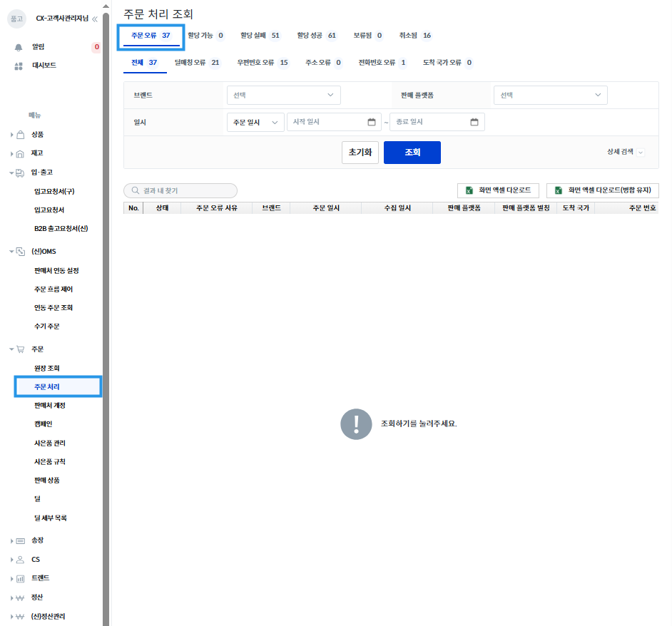Click the CS person icon

pos(20,560)
